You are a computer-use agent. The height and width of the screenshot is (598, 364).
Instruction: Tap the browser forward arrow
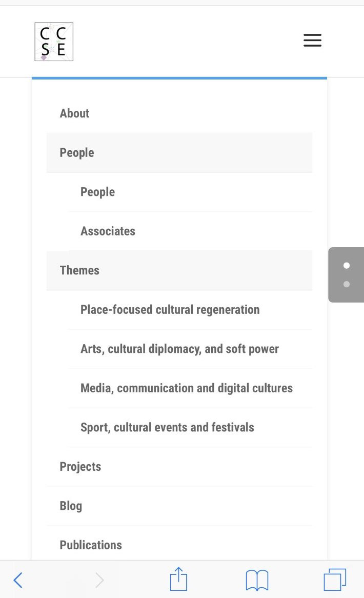[x=99, y=580]
